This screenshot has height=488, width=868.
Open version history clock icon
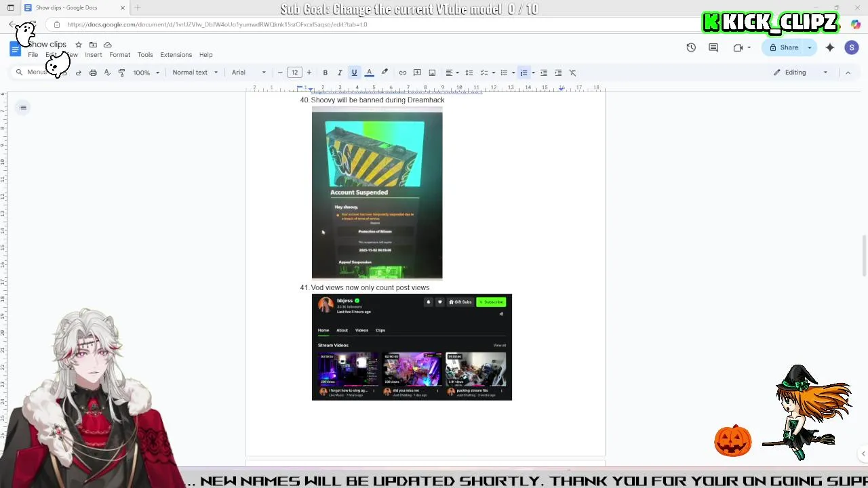tap(691, 47)
